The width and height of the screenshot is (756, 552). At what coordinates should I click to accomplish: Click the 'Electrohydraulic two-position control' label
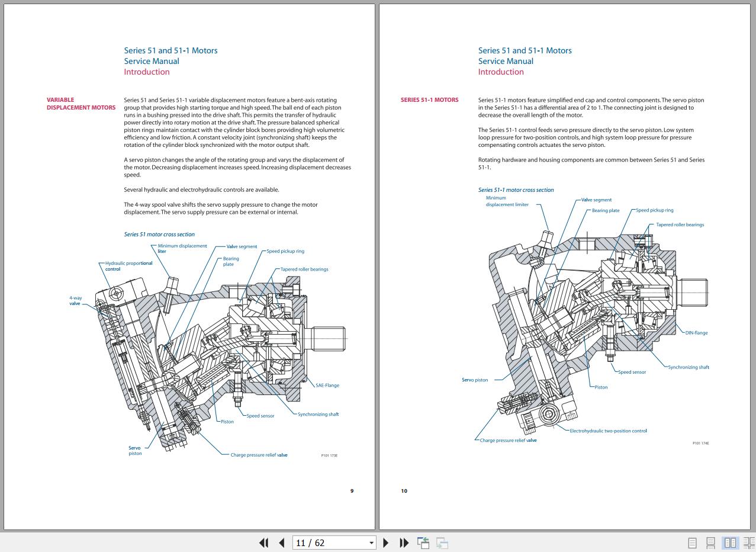[608, 431]
